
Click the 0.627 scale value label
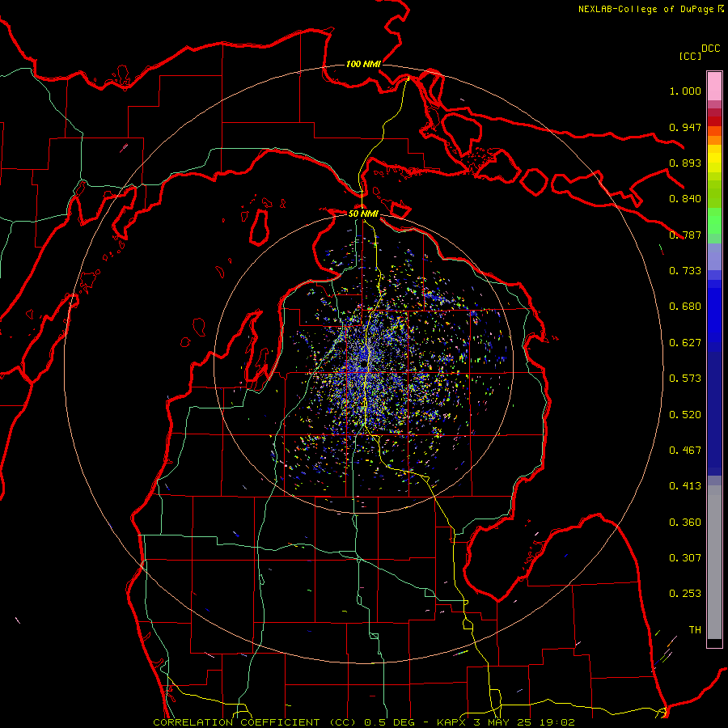coord(685,343)
